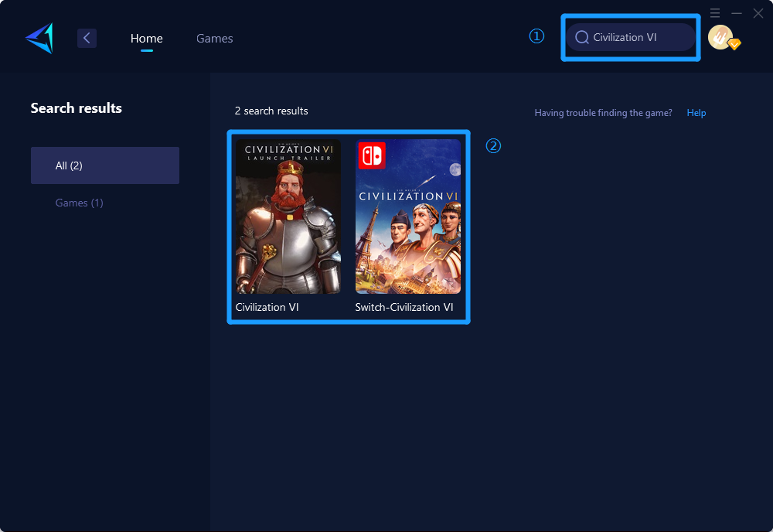Open the hamburger menu icon
This screenshot has height=532, width=773.
tap(715, 13)
